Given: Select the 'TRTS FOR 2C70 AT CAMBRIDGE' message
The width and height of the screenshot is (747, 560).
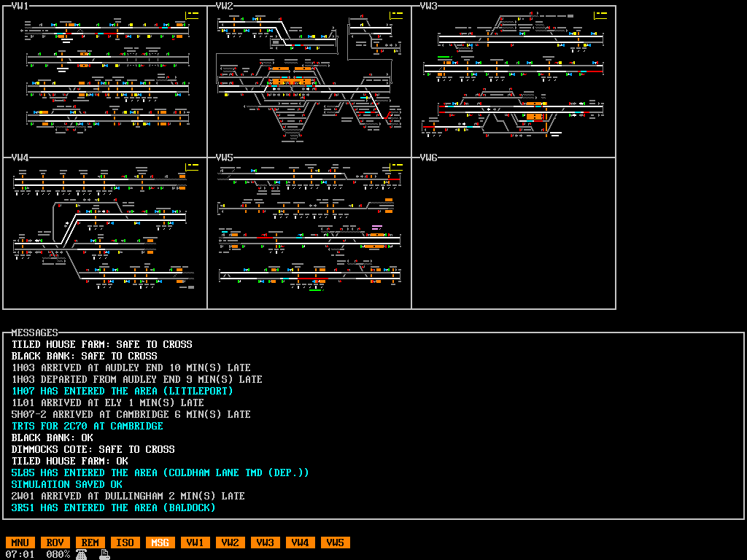Looking at the screenshot, I should [x=88, y=426].
